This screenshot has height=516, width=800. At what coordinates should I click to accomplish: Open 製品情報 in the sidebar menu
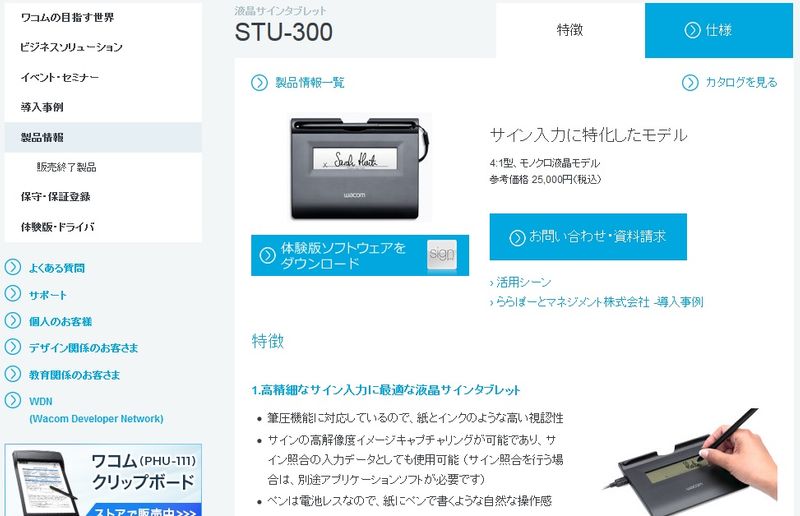[x=103, y=137]
